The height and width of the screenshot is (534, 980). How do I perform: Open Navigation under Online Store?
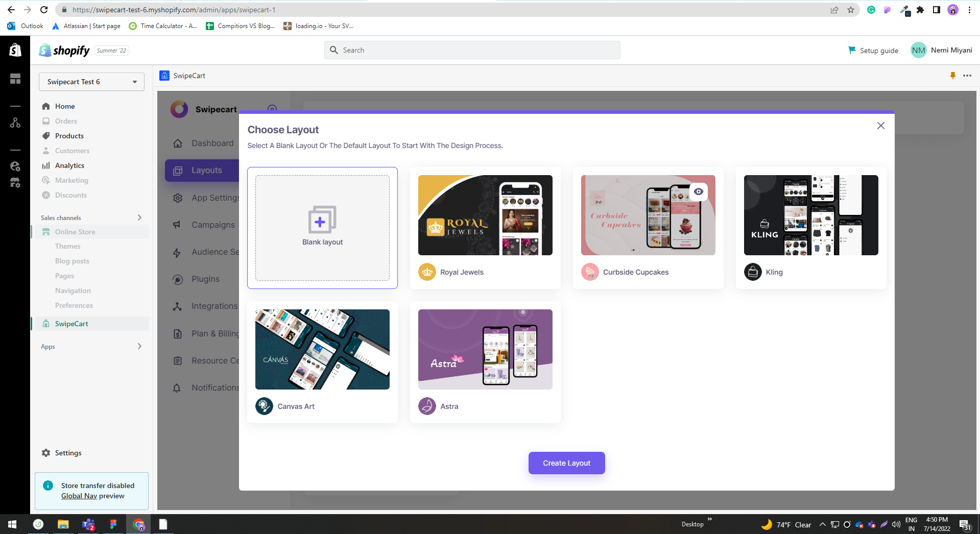click(73, 290)
